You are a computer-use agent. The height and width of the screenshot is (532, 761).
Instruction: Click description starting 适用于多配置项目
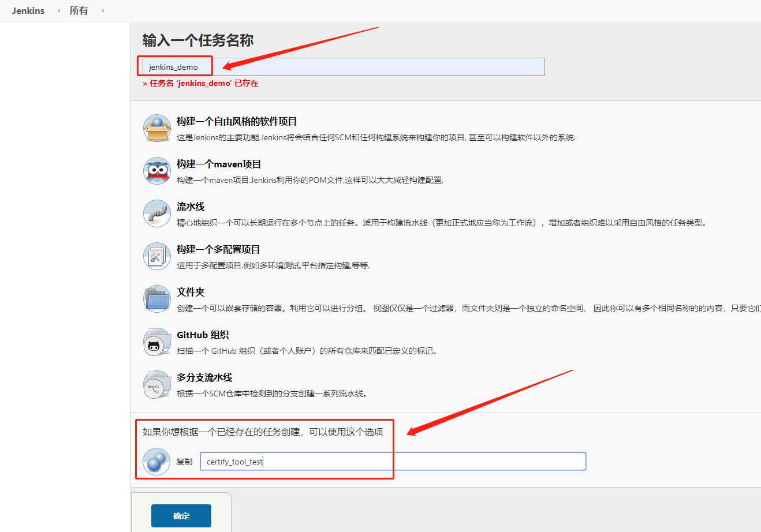tap(273, 265)
